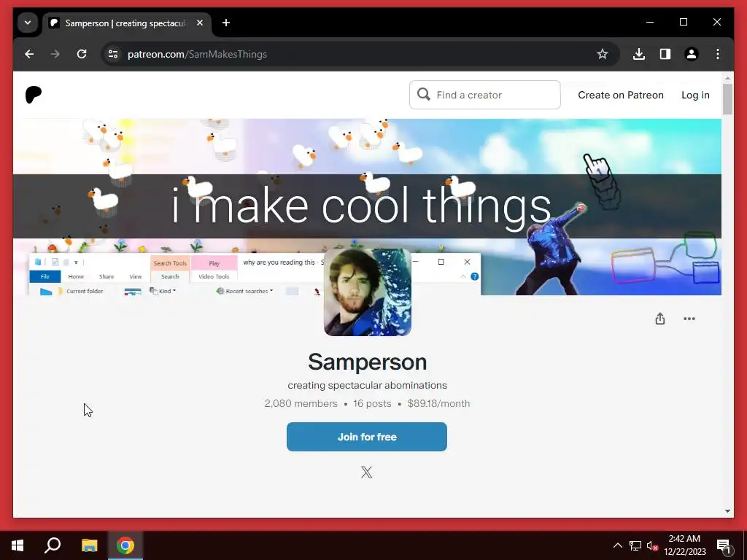Open the share icon on profile

(659, 319)
